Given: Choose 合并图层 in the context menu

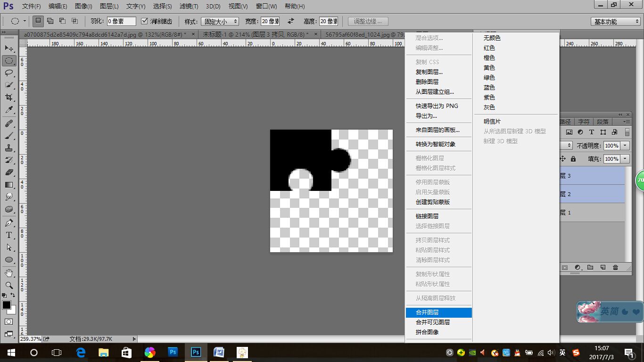Looking at the screenshot, I should 427,312.
